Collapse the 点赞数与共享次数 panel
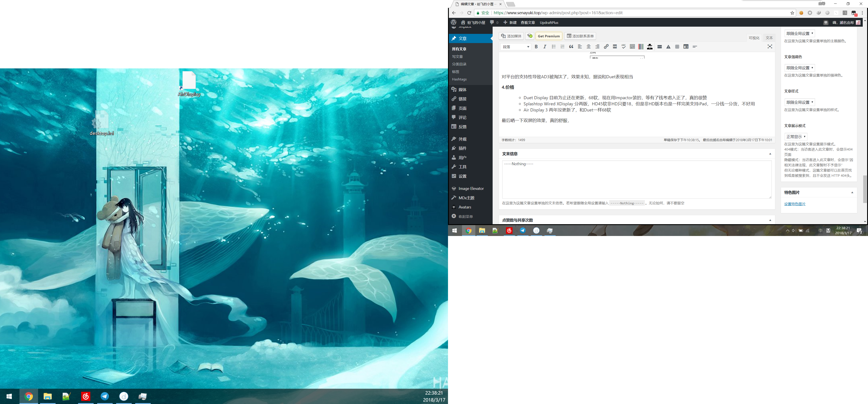The width and height of the screenshot is (868, 404). [x=770, y=220]
